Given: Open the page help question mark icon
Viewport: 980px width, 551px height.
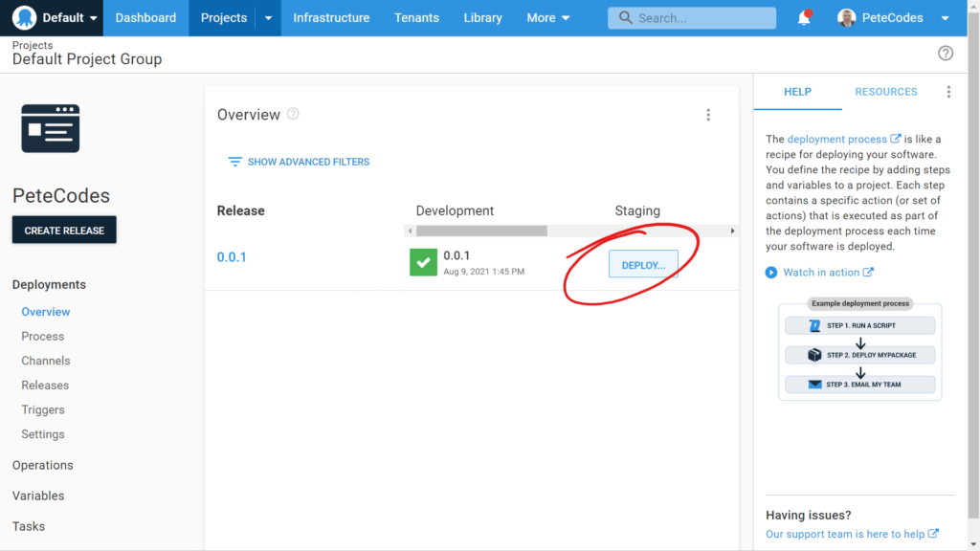Looking at the screenshot, I should pos(945,54).
